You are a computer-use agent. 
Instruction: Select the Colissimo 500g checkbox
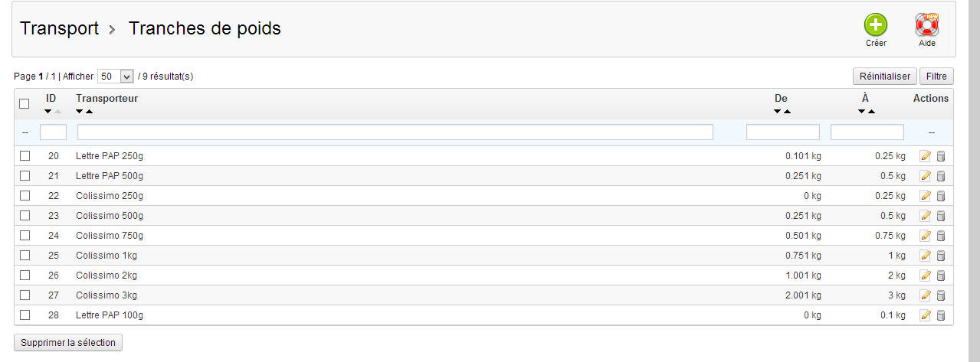(x=25, y=216)
